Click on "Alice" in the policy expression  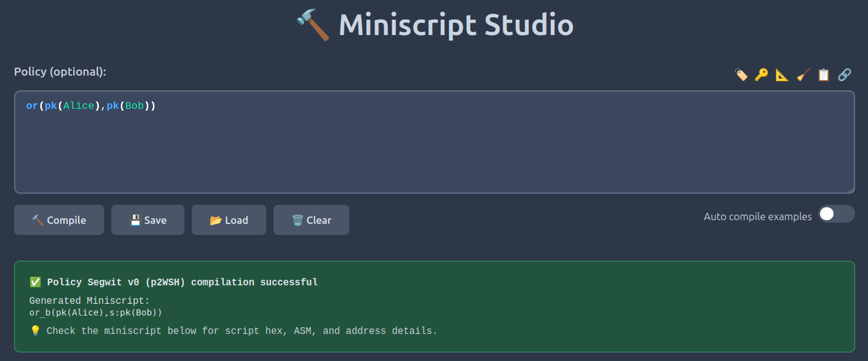pyautogui.click(x=79, y=106)
